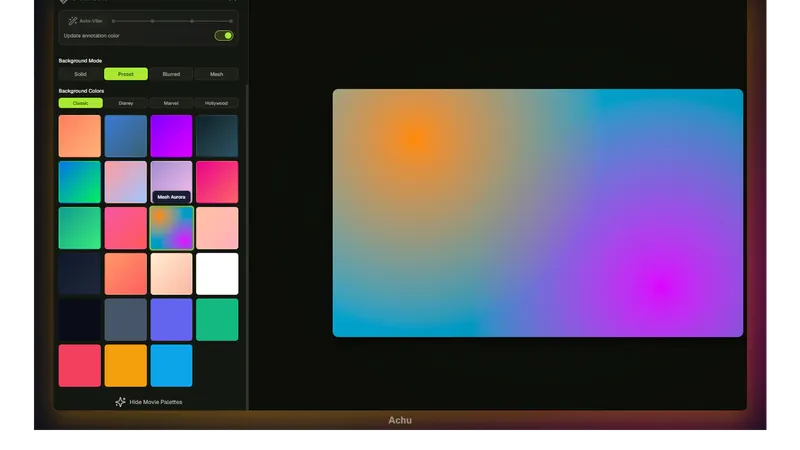This screenshot has height=450, width=800.
Task: Click the Auto-Vibe label button
Action: click(86, 21)
